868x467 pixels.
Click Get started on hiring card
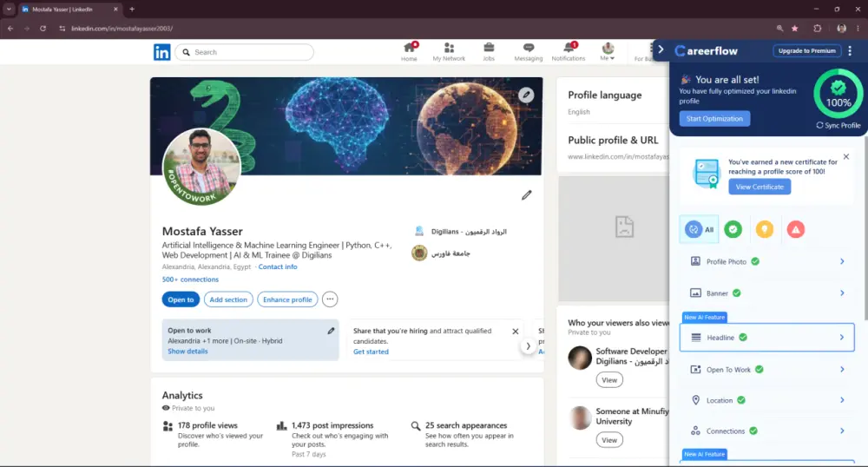point(371,352)
